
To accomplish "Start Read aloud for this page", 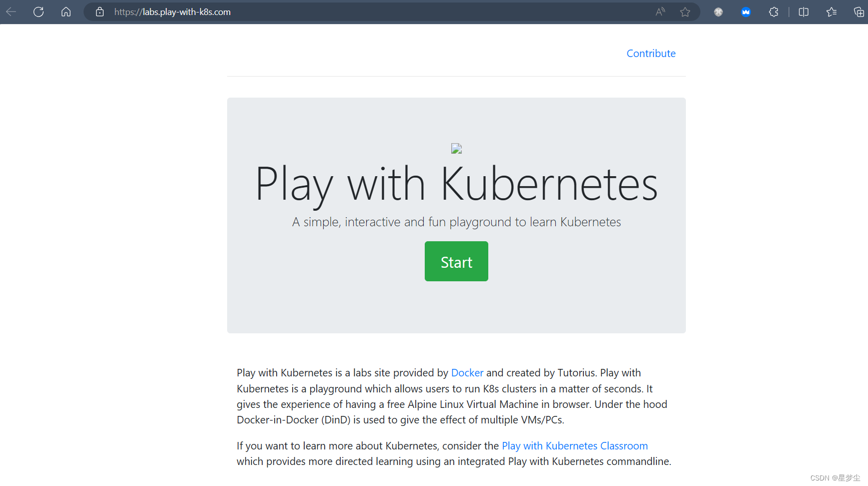I will [659, 12].
